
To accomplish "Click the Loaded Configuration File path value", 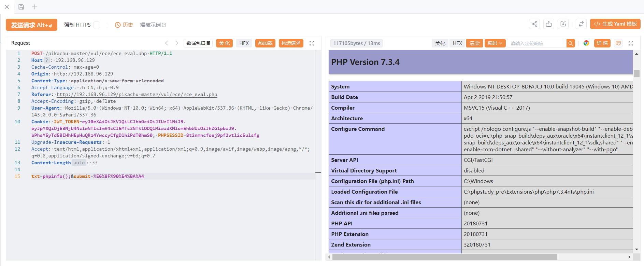I will coord(529,192).
